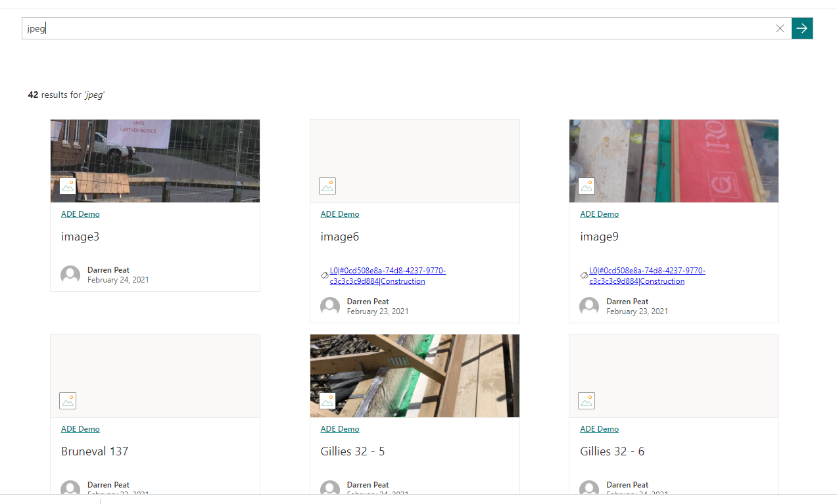The image size is (837, 504).
Task: Click Darren Peat avatar on image6 card
Action: [330, 307]
